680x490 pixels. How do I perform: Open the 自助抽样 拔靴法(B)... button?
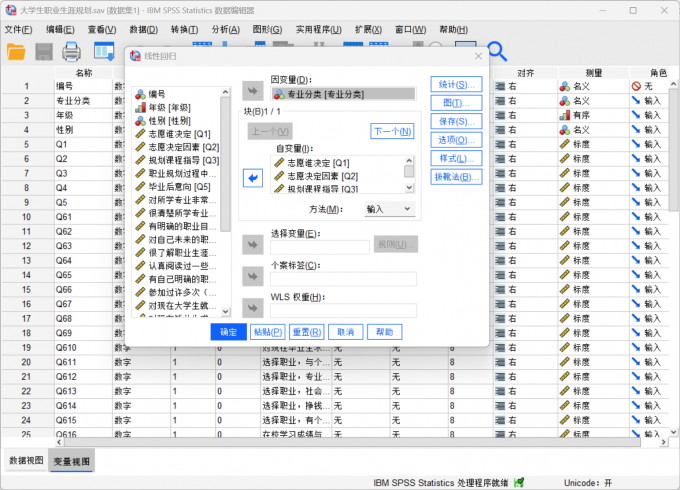point(456,176)
